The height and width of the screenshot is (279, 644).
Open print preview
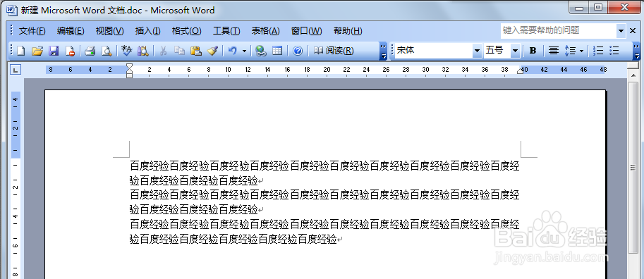point(107,51)
